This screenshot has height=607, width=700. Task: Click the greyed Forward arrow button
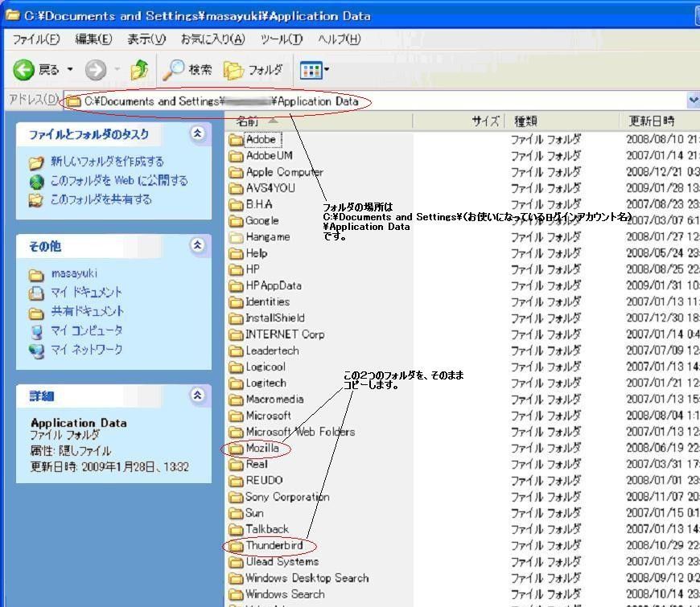click(x=96, y=70)
